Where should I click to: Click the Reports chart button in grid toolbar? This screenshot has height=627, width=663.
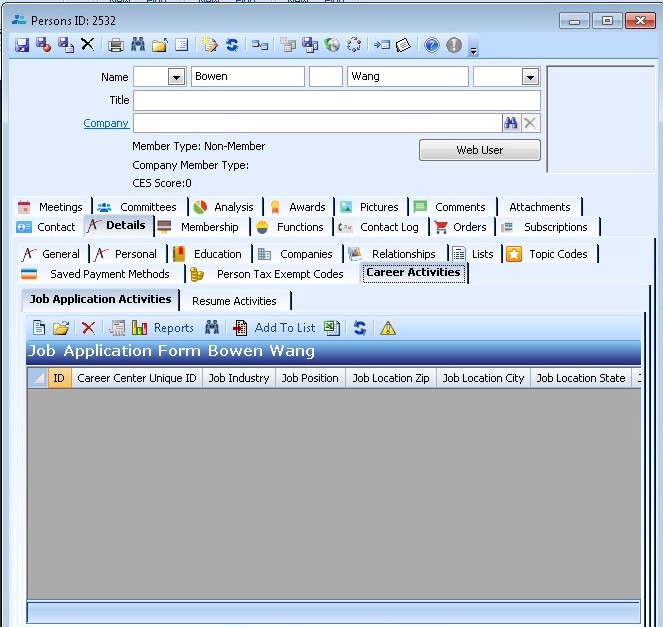click(163, 328)
